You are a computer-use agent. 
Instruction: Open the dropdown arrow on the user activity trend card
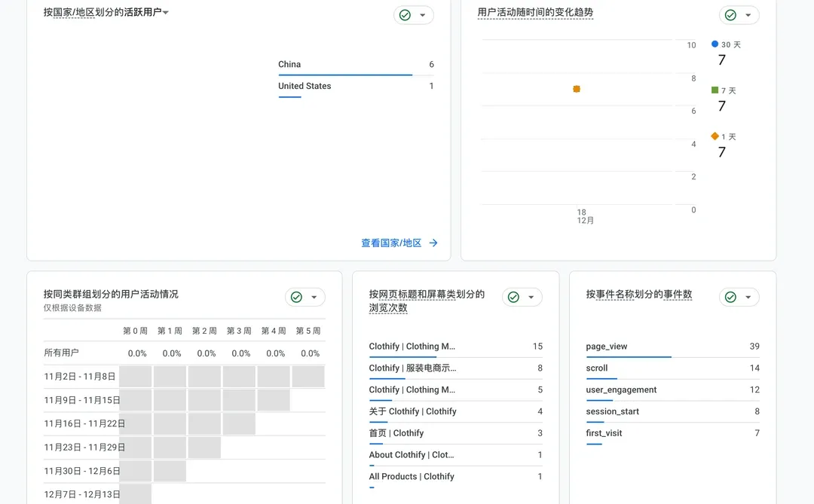748,15
